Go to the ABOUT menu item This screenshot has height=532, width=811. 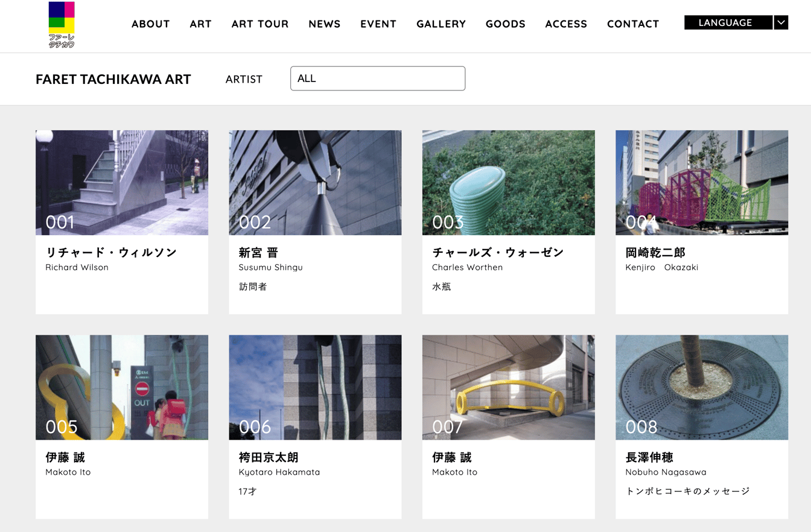(x=150, y=24)
